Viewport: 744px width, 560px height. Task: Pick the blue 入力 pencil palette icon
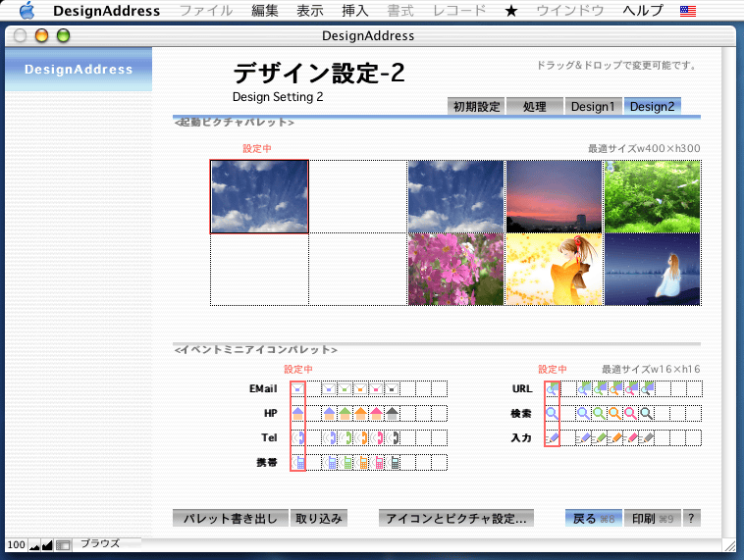pyautogui.click(x=584, y=437)
